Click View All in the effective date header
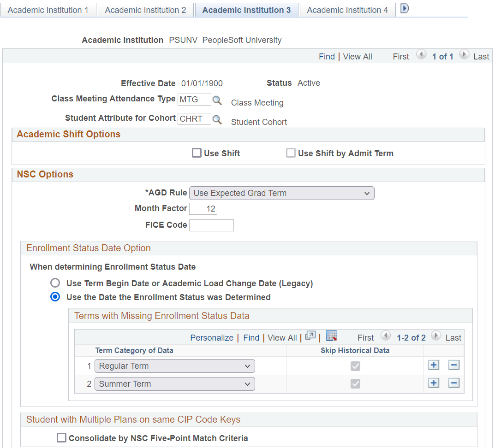The height and width of the screenshot is (448, 495). point(358,57)
